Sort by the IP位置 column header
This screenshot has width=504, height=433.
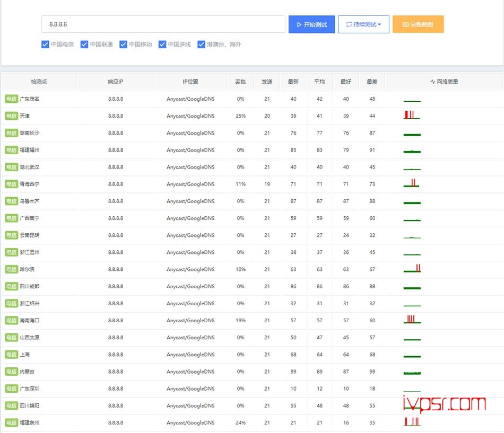(190, 82)
